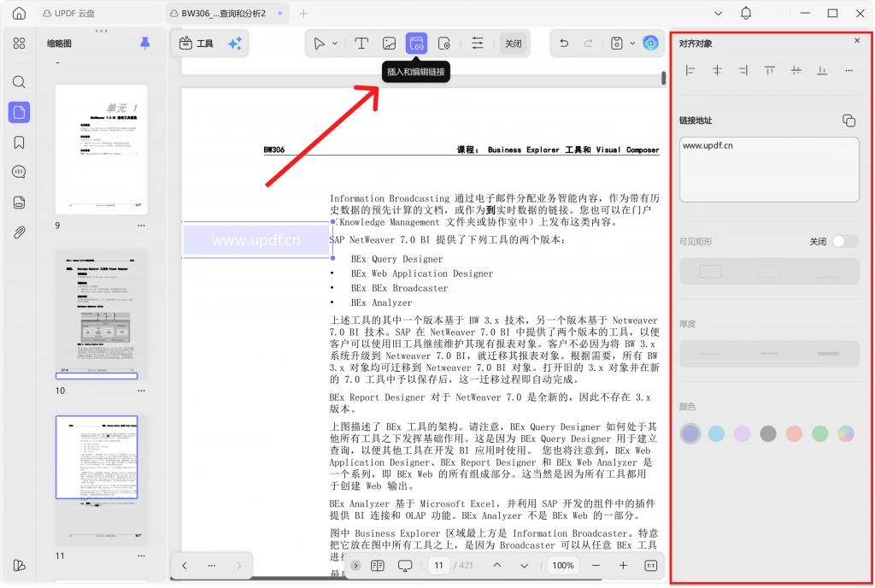Open the search panel in left sidebar
The image size is (875, 588).
coord(19,83)
